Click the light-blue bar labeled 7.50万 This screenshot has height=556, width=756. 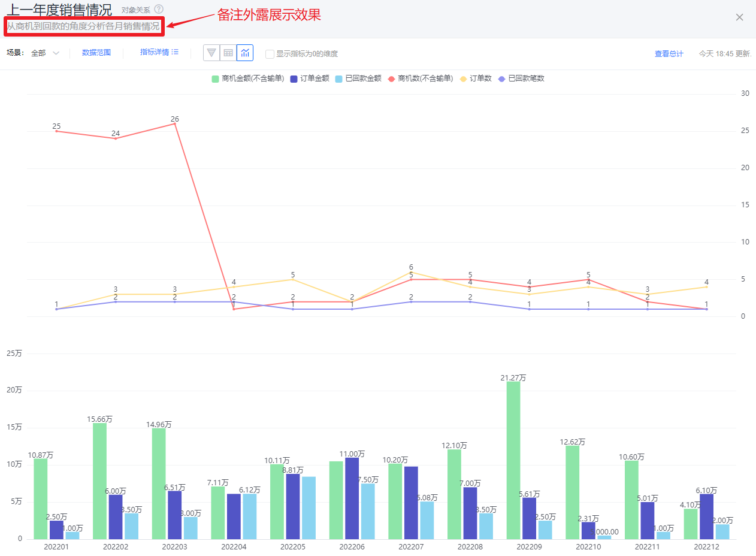368,511
